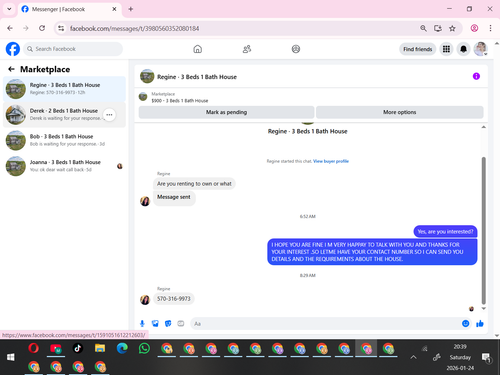Open the notifications bell
500x375 pixels.
click(463, 49)
